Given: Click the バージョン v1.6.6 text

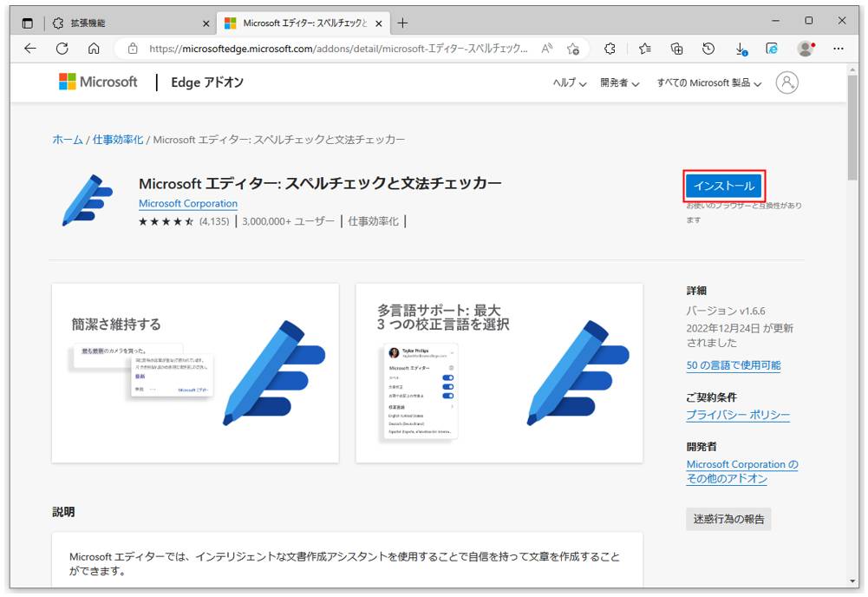Looking at the screenshot, I should point(726,311).
